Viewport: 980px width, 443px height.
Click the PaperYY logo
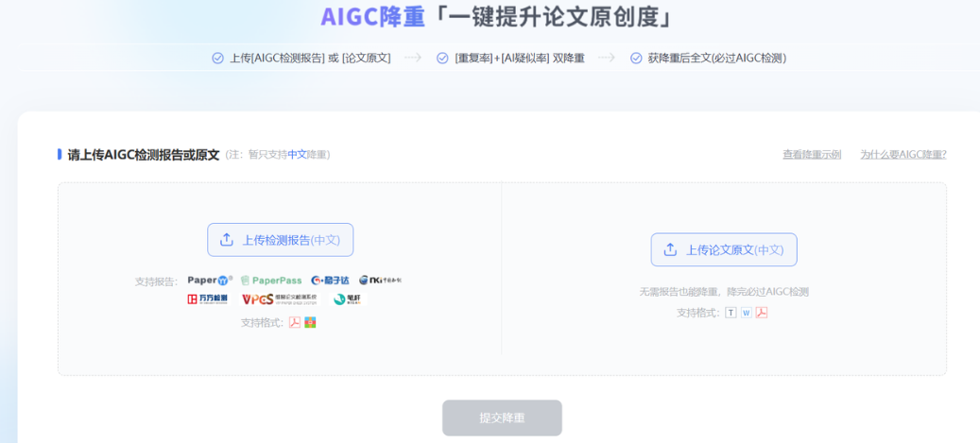point(210,280)
